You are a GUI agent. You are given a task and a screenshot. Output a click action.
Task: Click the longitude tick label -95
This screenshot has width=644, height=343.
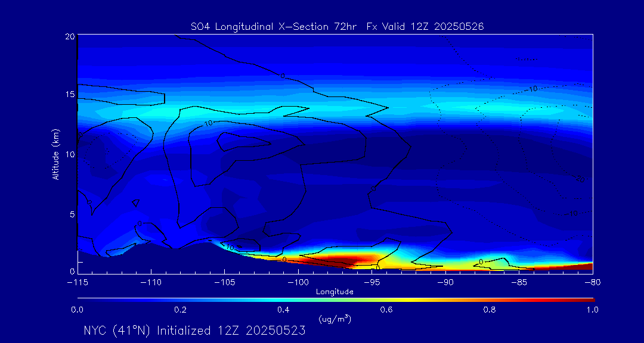pyautogui.click(x=371, y=282)
